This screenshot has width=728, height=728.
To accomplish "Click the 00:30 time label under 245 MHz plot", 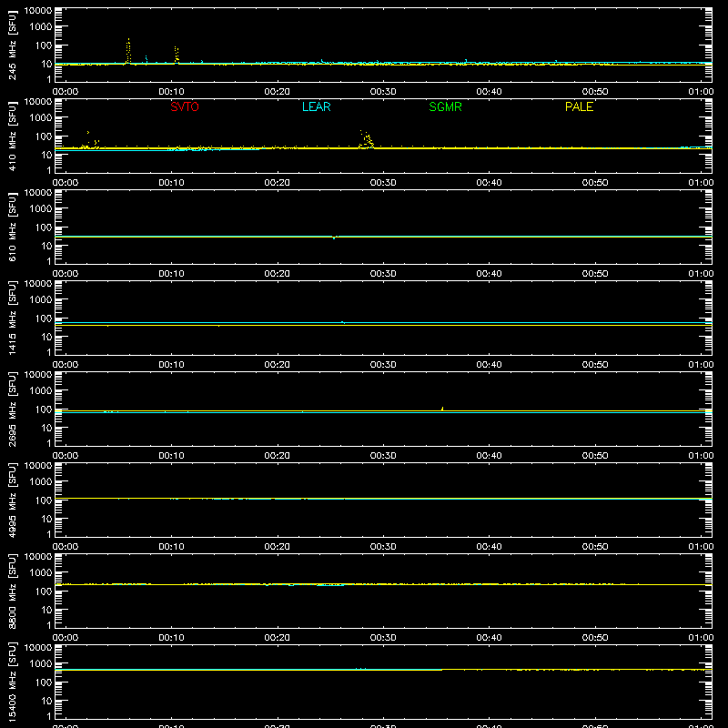I will [x=383, y=92].
